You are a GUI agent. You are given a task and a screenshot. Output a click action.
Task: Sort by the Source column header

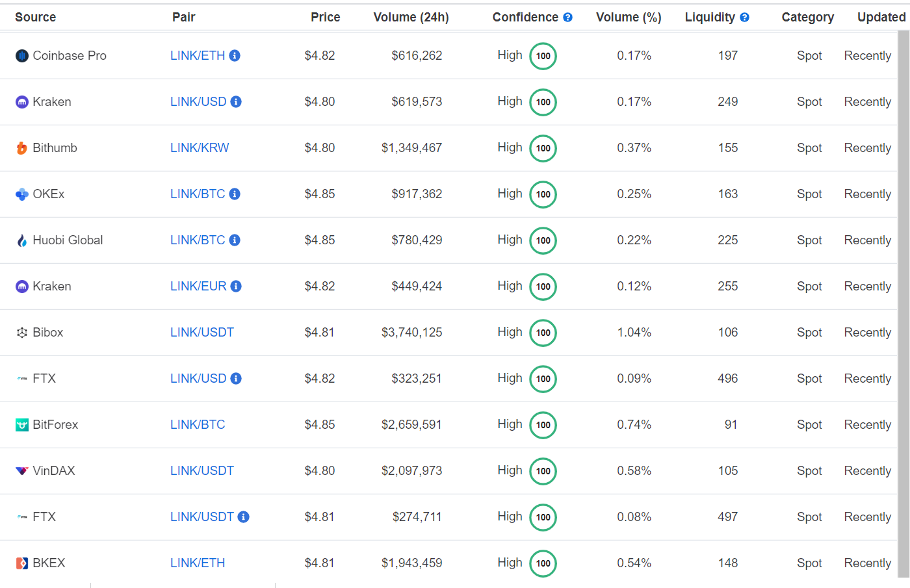[x=36, y=18]
